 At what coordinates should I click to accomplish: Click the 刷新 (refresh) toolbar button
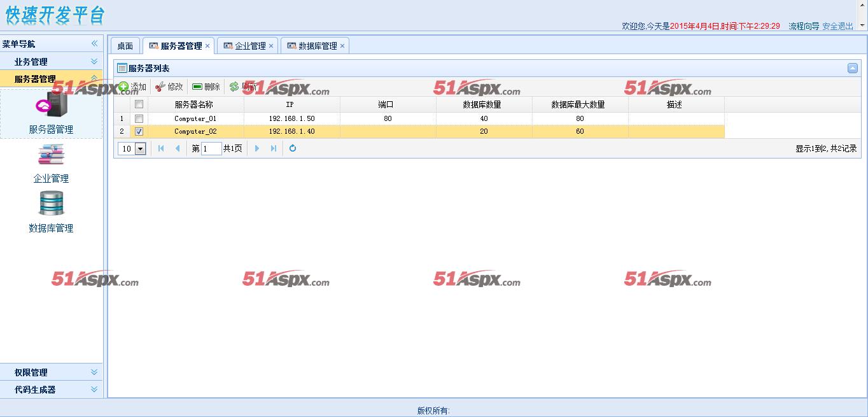243,87
